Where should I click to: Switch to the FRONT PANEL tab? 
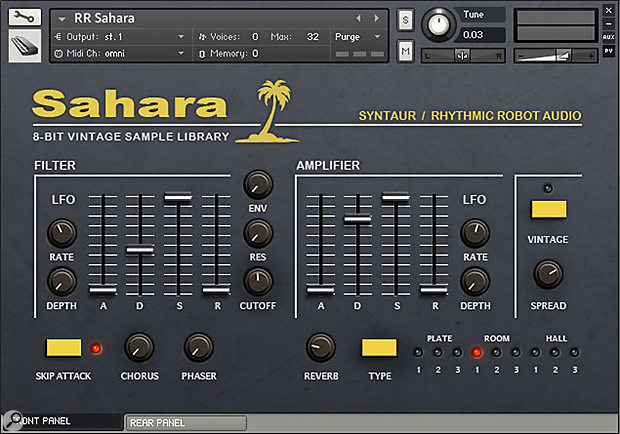point(61,421)
